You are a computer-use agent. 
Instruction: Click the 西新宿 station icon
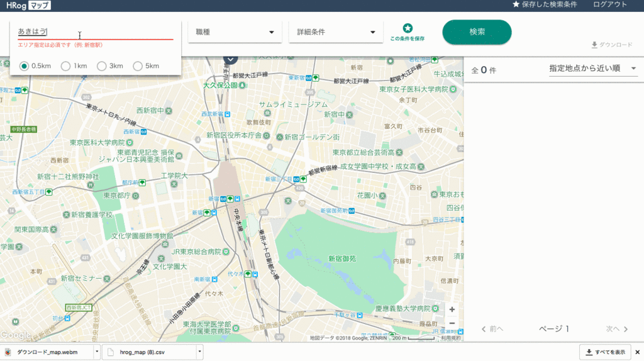pyautogui.click(x=144, y=132)
